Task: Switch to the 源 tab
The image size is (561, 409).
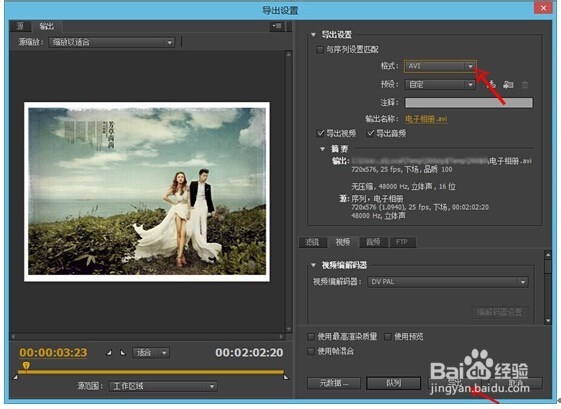Action: 20,26
